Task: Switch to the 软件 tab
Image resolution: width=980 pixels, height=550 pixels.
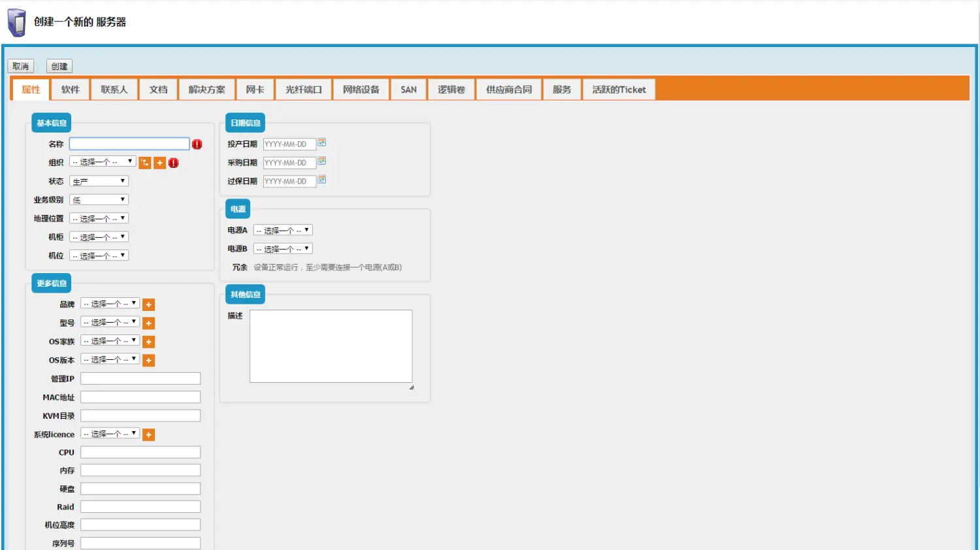Action: coord(71,89)
